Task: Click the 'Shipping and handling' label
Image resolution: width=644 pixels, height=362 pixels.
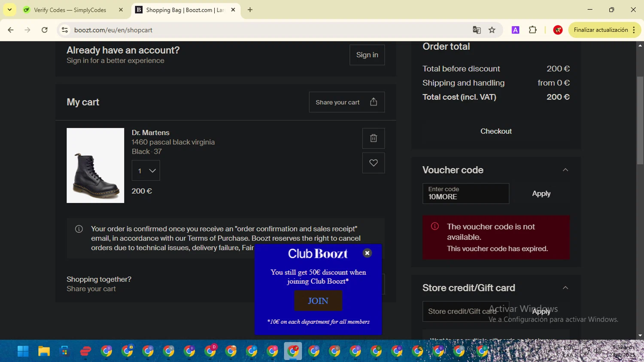Action: [463, 83]
